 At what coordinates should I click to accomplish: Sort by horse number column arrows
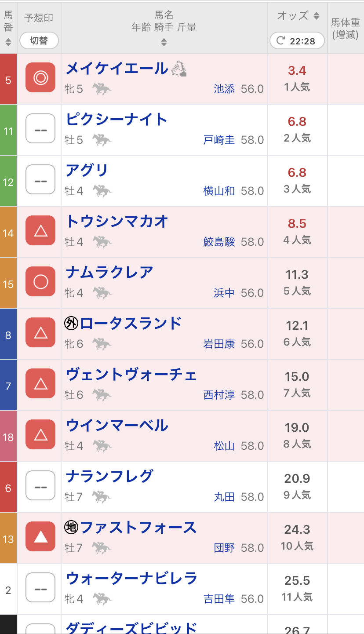8,43
